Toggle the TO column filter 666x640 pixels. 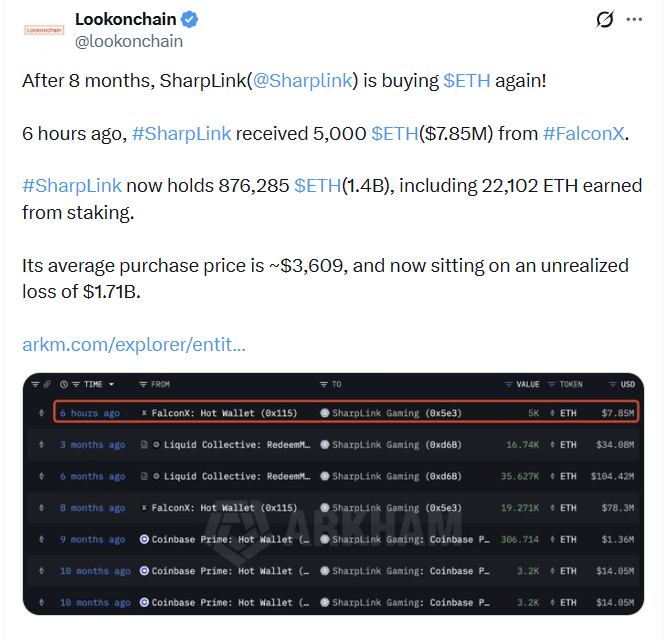pyautogui.click(x=324, y=384)
